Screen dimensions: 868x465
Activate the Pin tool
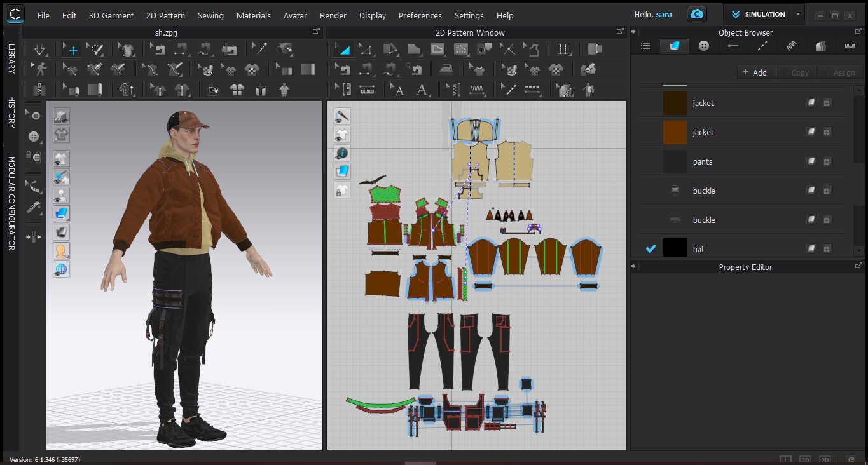pyautogui.click(x=260, y=49)
